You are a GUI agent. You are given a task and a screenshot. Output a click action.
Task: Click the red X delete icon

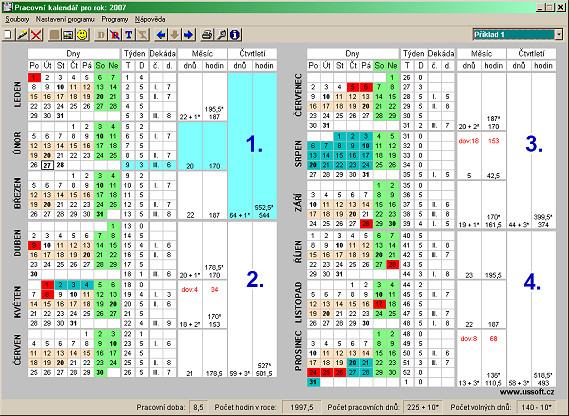pos(36,35)
